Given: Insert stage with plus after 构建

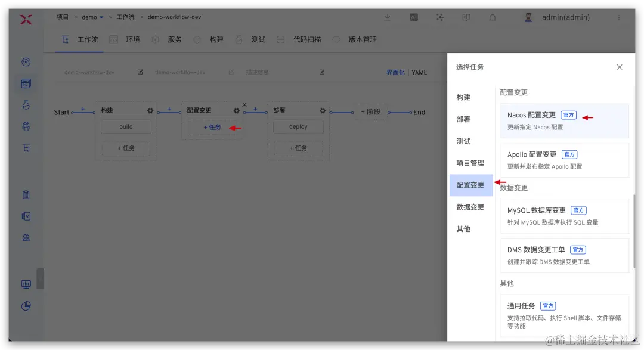Looking at the screenshot, I should tap(169, 109).
